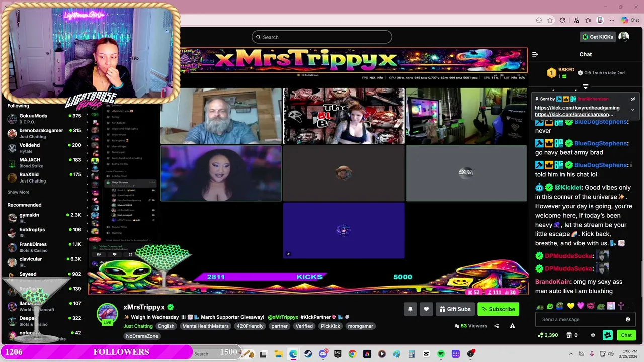Collapse the chat panel with arrow icon
The height and width of the screenshot is (362, 644).
[535, 54]
